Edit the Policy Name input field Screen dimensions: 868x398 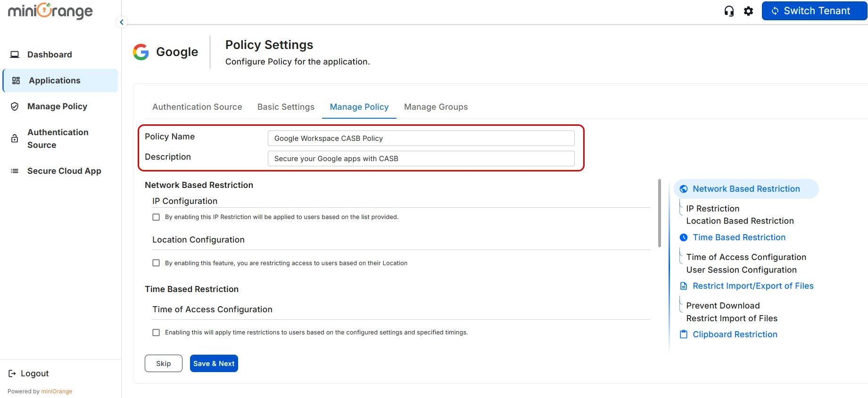421,138
